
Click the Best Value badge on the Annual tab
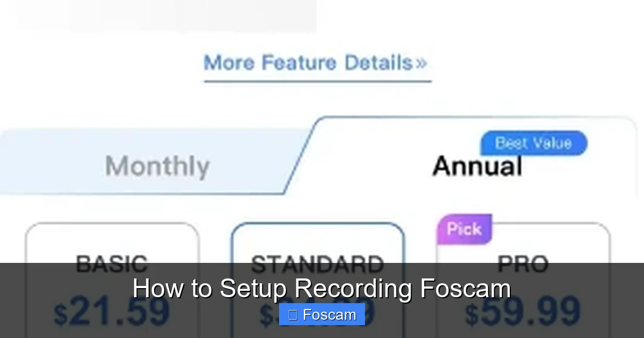[x=533, y=143]
